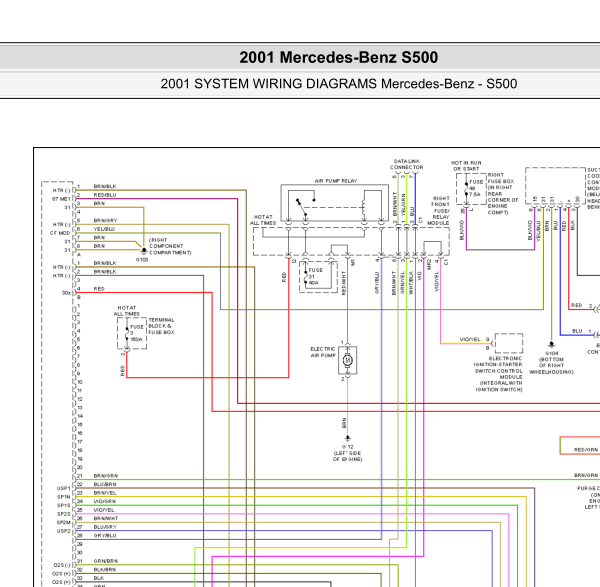Click the 'BLK/BRN' wire label at pin 32
This screenshot has width=600, height=587.
point(104,569)
